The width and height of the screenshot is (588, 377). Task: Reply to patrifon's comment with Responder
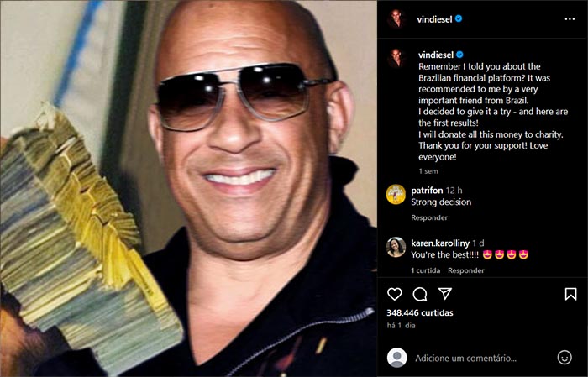[x=429, y=217]
